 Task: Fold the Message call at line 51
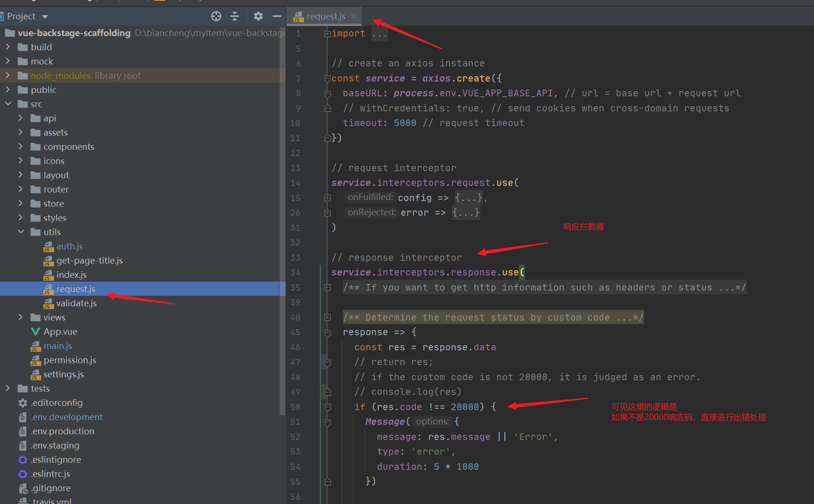tap(327, 422)
